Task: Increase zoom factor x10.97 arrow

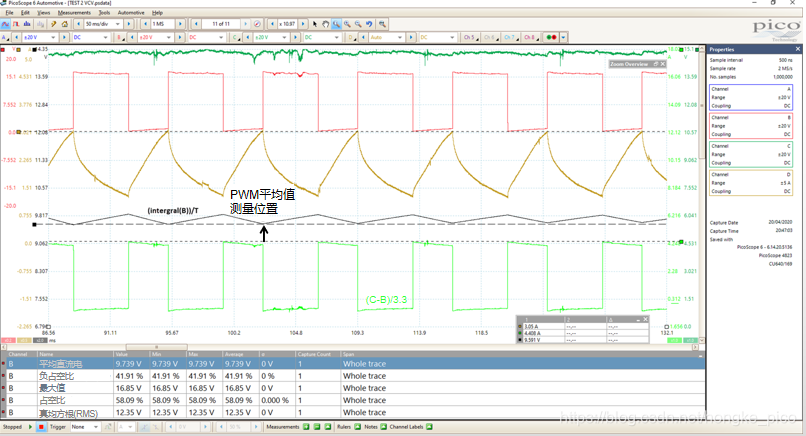Action: pyautogui.click(x=303, y=24)
